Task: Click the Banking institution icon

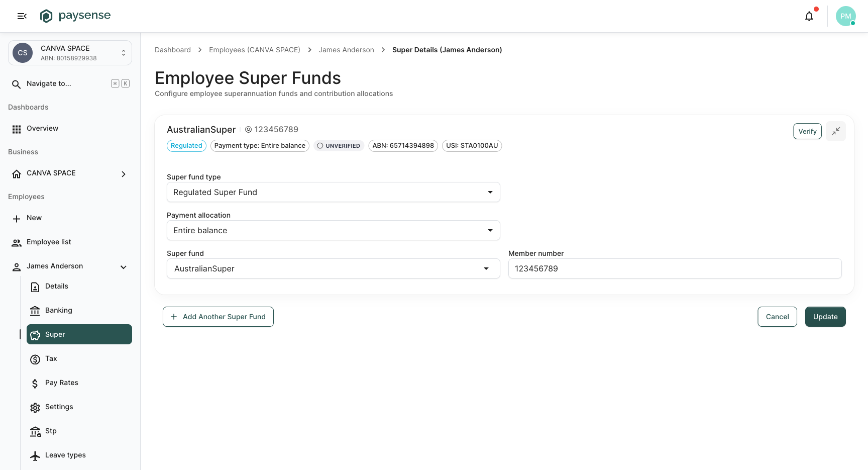Action: (x=35, y=311)
